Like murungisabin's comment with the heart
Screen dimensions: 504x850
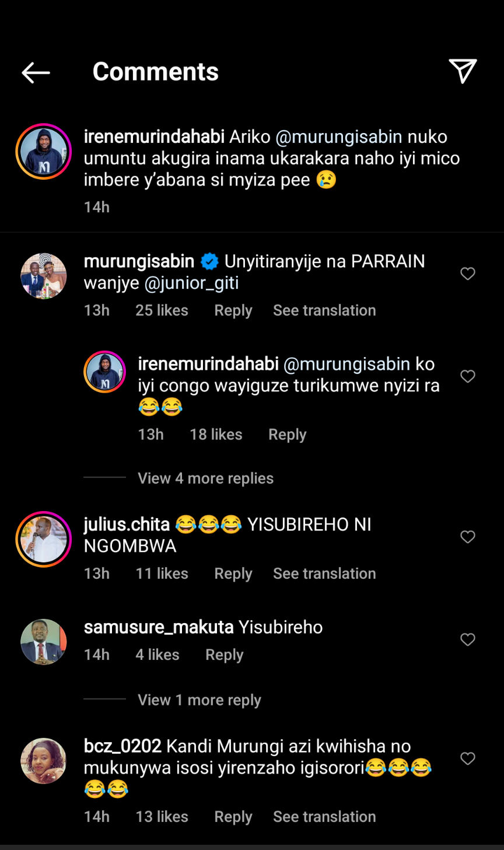(468, 274)
